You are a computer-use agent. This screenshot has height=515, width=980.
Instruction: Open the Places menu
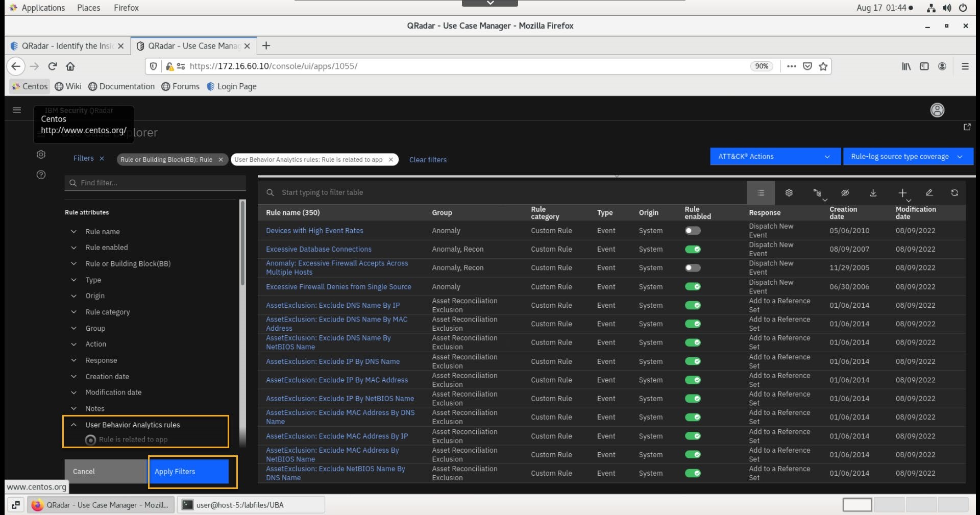click(88, 8)
